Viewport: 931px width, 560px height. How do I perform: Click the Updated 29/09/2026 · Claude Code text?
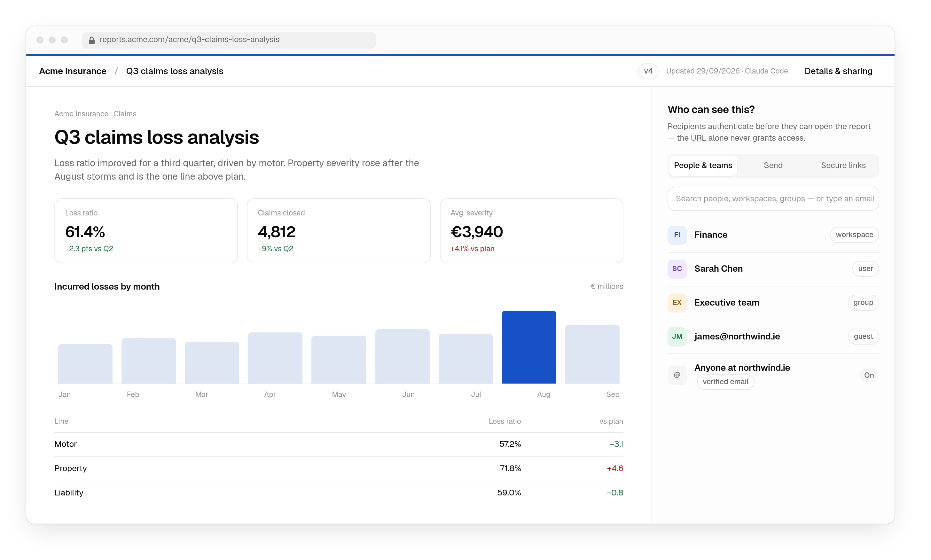click(726, 71)
